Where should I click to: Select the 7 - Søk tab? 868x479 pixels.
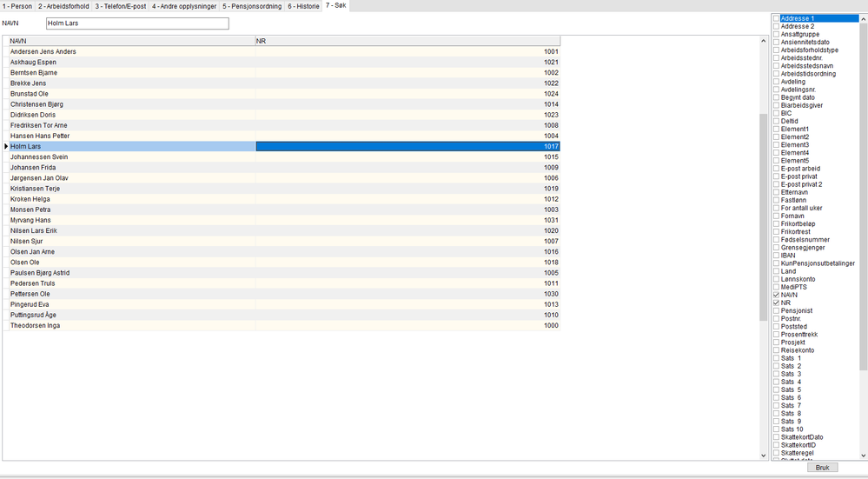335,5
